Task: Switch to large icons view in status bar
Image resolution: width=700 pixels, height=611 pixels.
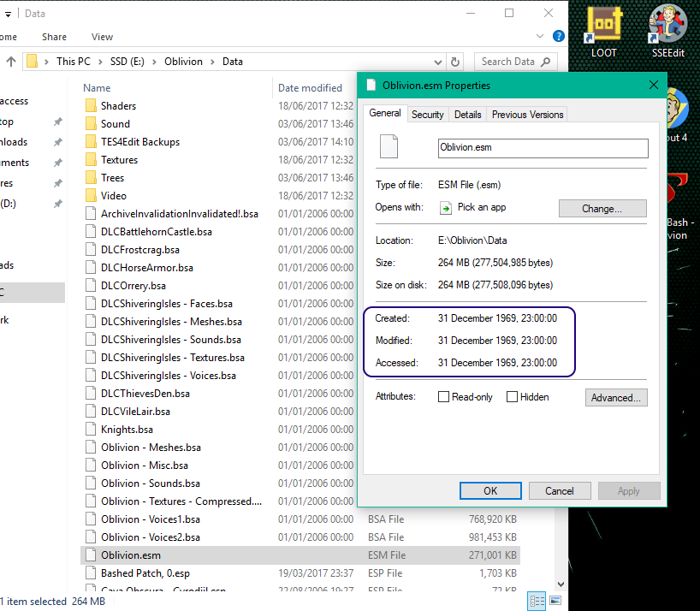Action: click(555, 601)
